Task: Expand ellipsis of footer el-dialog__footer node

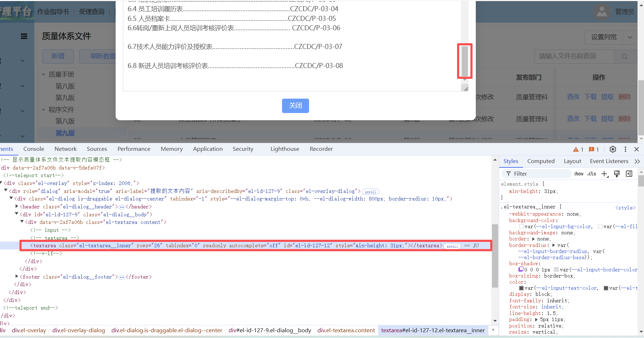Action: [122, 277]
